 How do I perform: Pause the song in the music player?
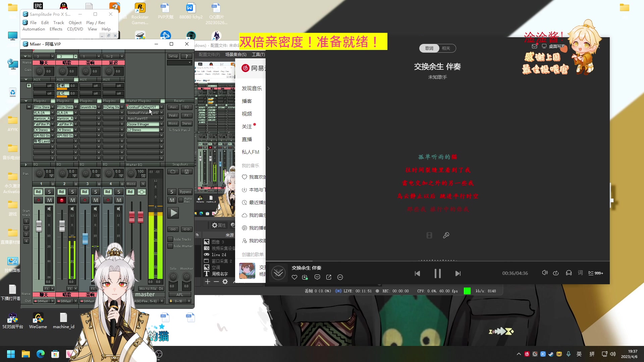click(437, 274)
